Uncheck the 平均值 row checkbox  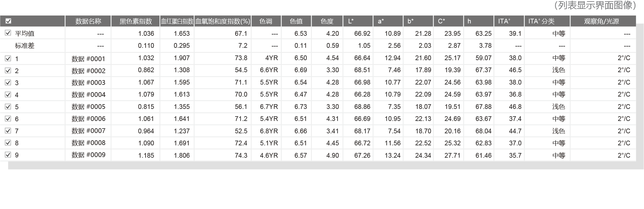click(8, 33)
